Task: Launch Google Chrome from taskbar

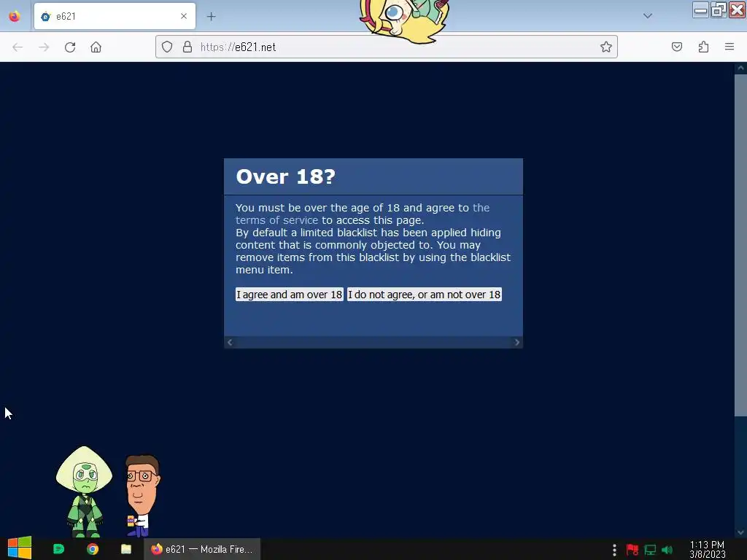Action: [93, 549]
